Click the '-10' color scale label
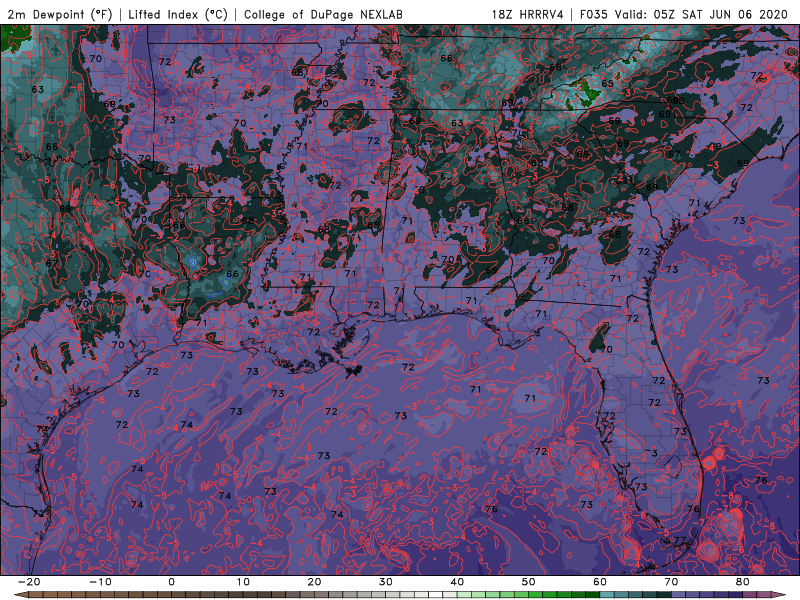800x600 pixels. click(99, 582)
